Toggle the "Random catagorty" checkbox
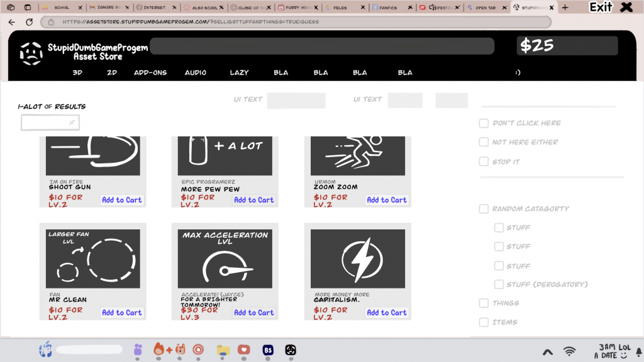 pyautogui.click(x=484, y=209)
